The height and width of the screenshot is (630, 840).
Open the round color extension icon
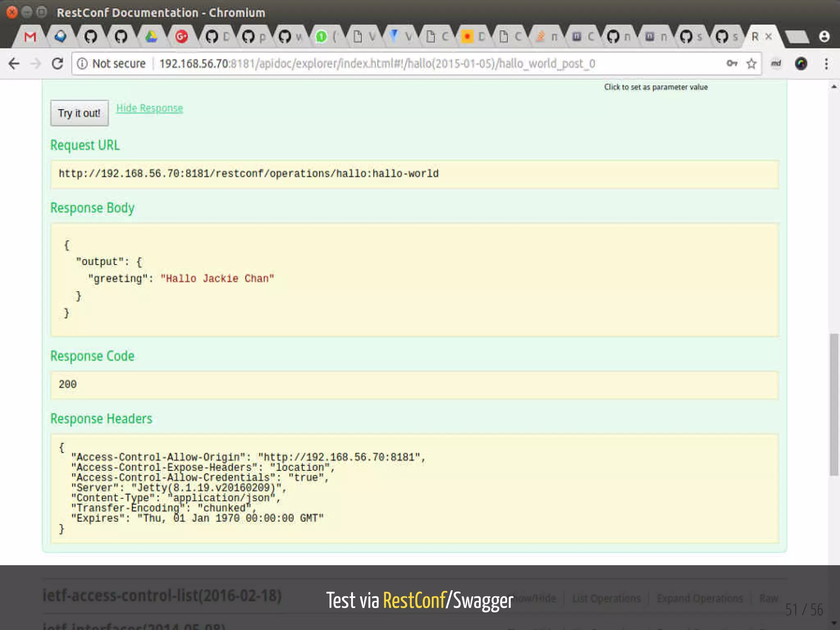pyautogui.click(x=801, y=64)
